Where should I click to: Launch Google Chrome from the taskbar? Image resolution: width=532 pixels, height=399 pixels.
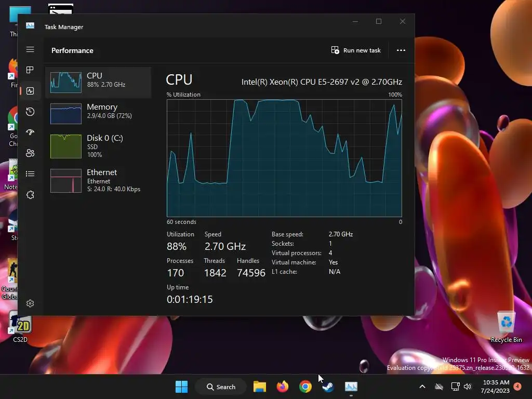(305, 387)
